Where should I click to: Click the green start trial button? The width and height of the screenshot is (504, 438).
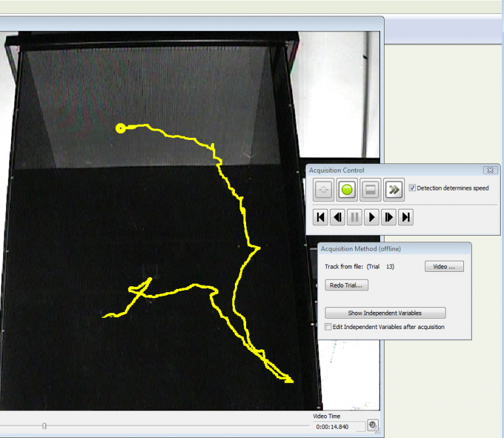point(347,190)
